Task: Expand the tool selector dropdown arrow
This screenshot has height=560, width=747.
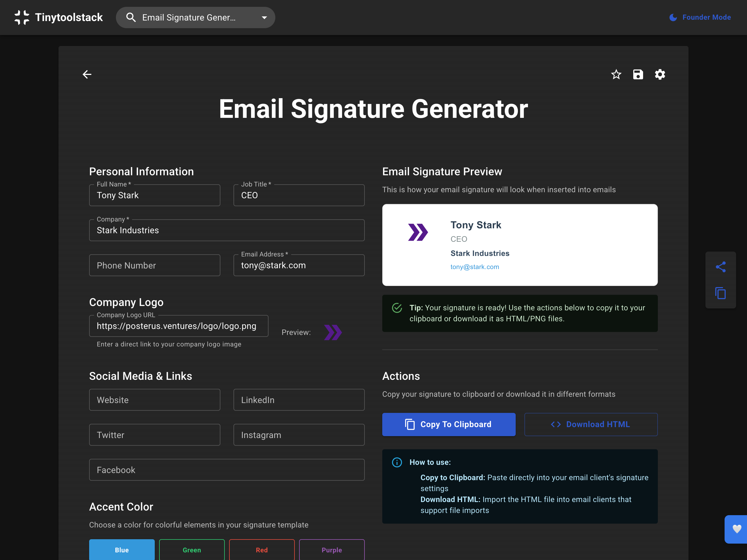Action: pyautogui.click(x=264, y=17)
